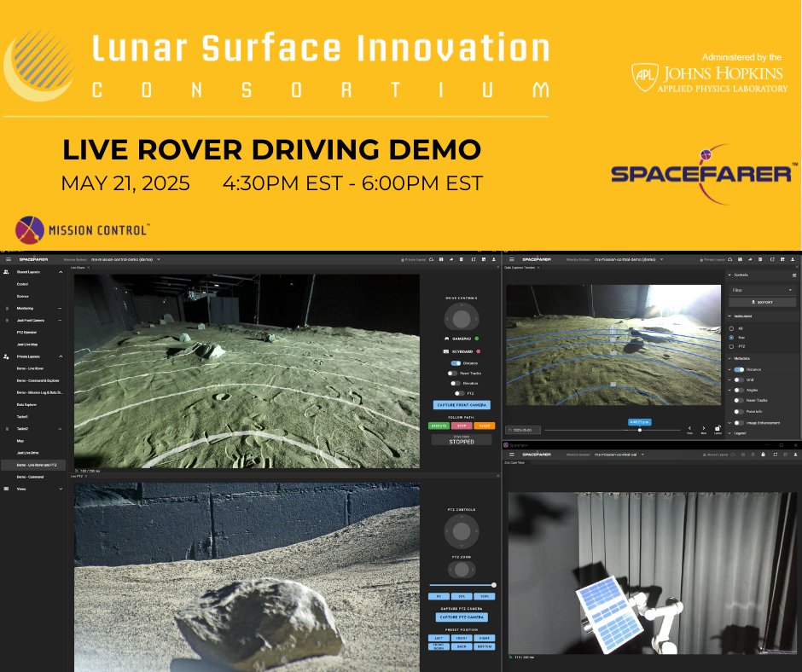Viewport: 802px width, 672px height.
Task: Click the fullscreen icon in the Zed Cam View toolbar
Action: click(775, 455)
